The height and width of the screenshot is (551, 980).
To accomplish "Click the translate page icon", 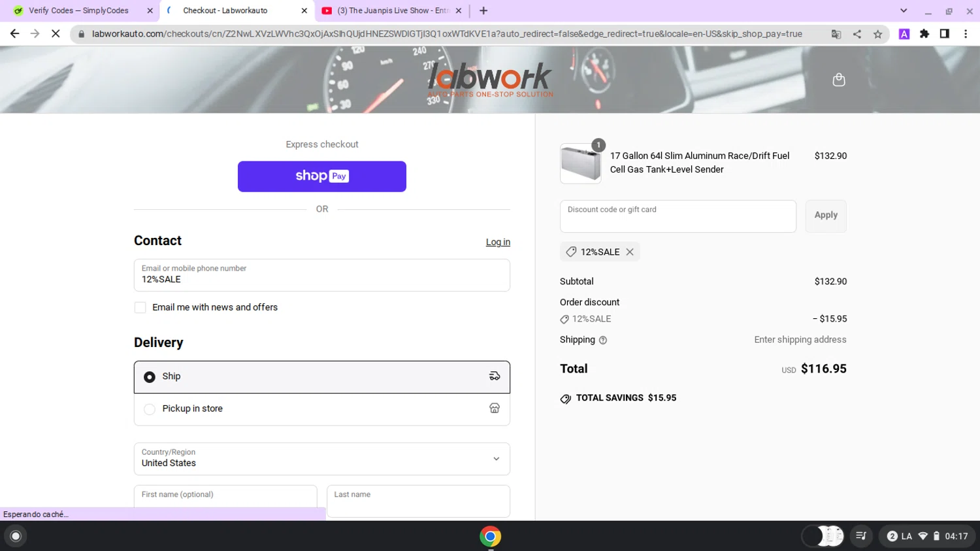I will coord(836,34).
